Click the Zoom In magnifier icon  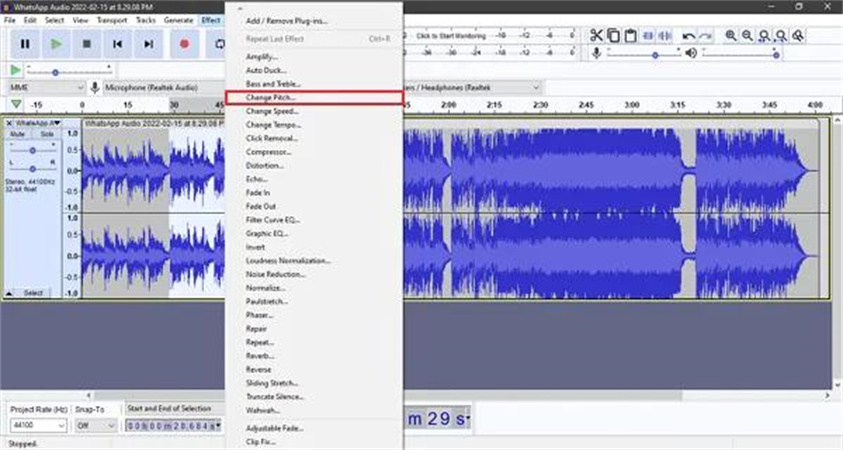pos(731,36)
